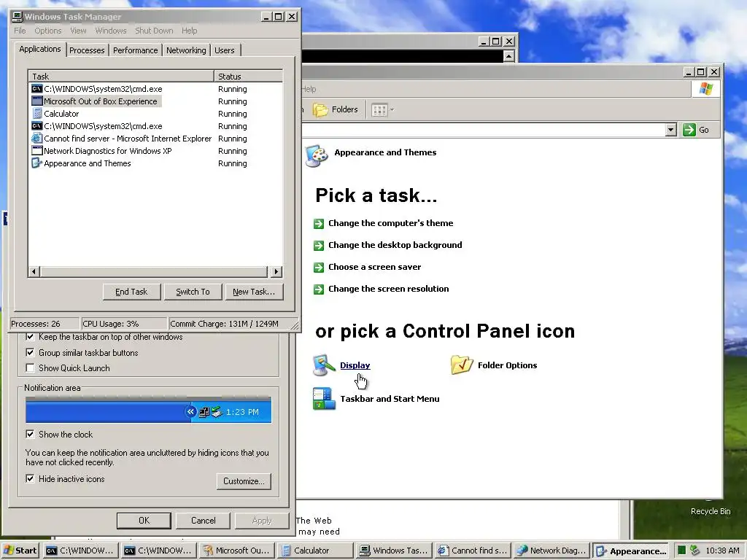Click the Appearance and Themes icon in task list

point(36,163)
